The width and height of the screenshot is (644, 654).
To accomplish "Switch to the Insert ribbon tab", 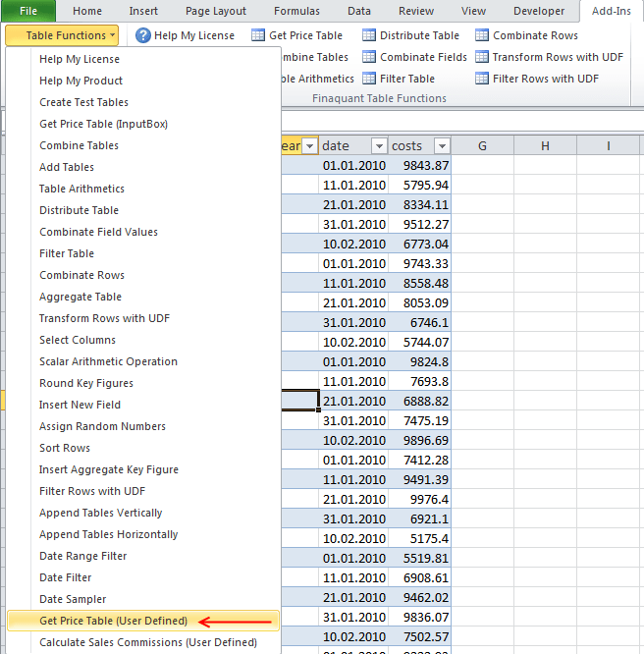I will point(143,11).
